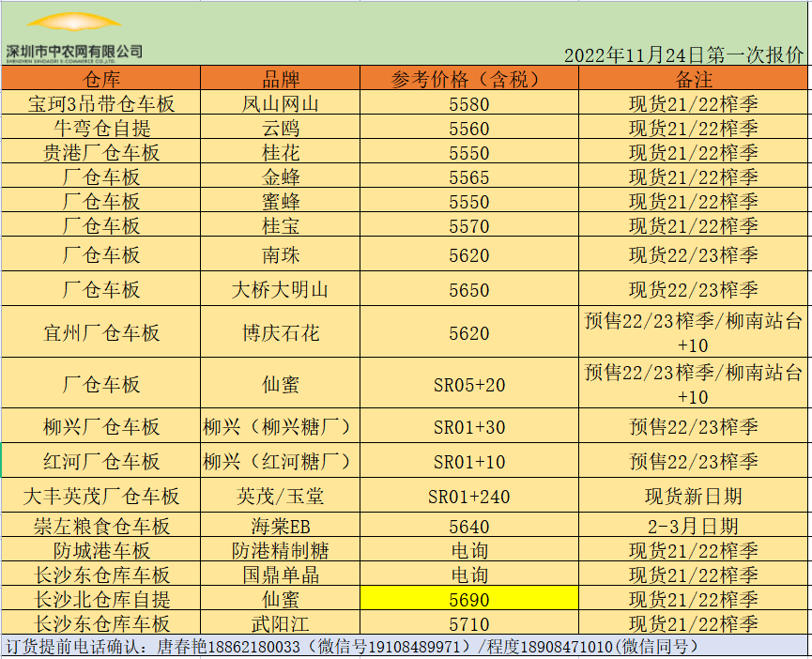Click the 海棠EB brand cell

281,527
